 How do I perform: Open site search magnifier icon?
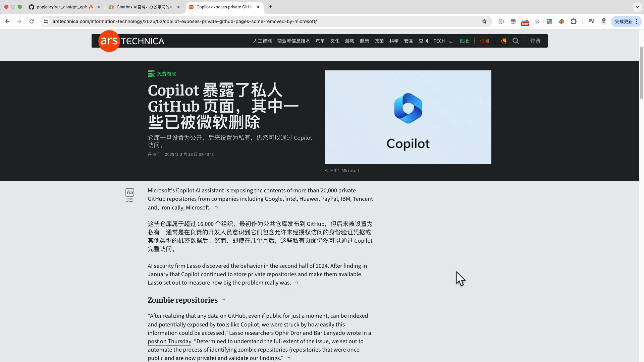pos(516,41)
